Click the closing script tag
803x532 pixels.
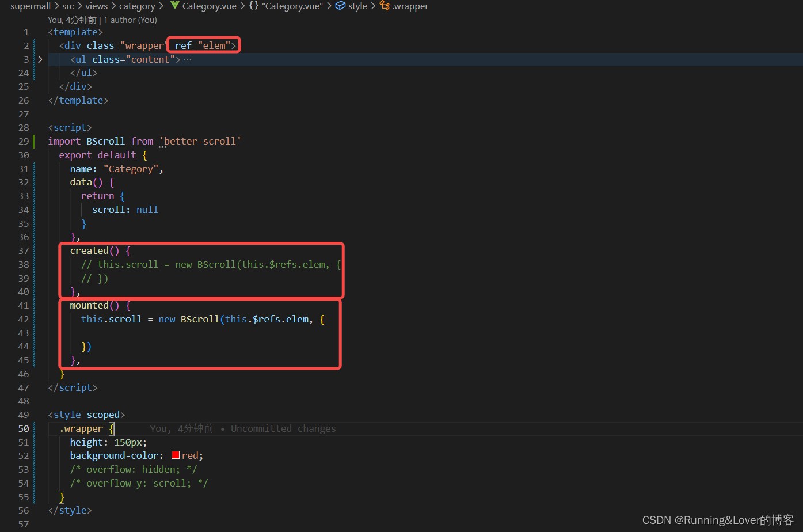[73, 387]
